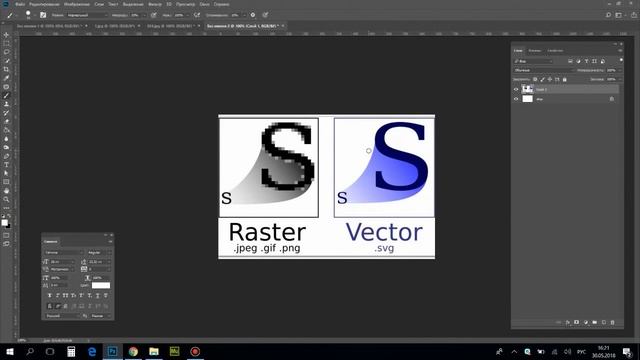This screenshot has width=640, height=360.
Task: Select the Eraser tool
Action: [x=6, y=122]
